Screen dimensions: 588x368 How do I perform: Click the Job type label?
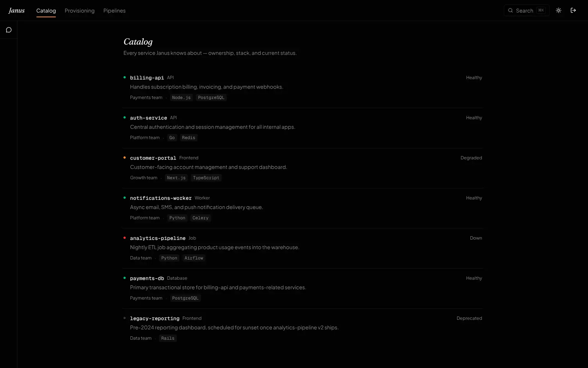click(x=192, y=238)
